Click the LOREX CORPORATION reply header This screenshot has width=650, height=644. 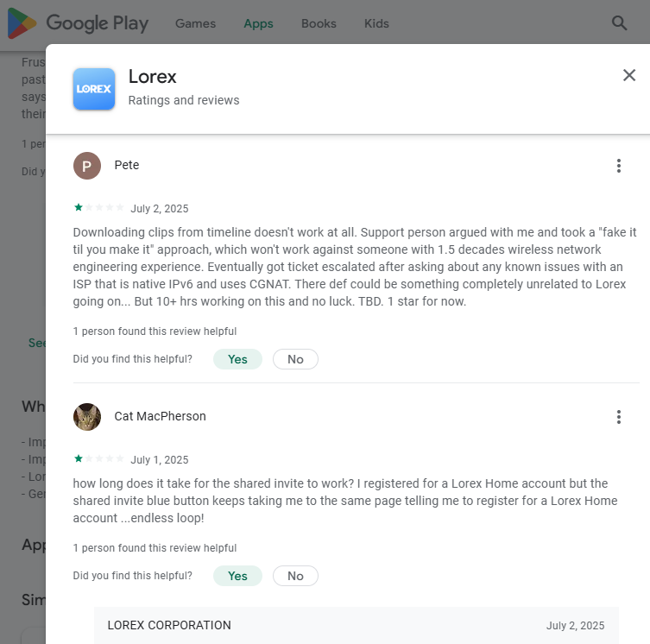[x=169, y=625]
